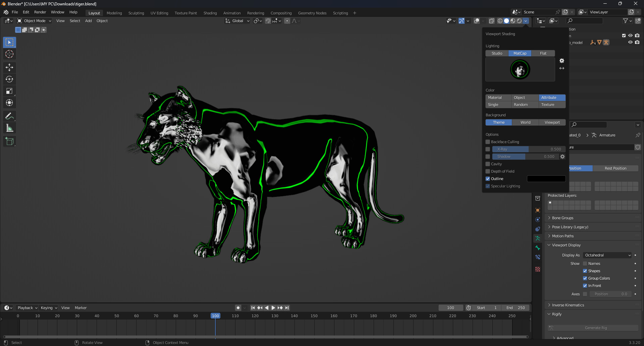Switch to Sculpting workspace tab

(136, 13)
